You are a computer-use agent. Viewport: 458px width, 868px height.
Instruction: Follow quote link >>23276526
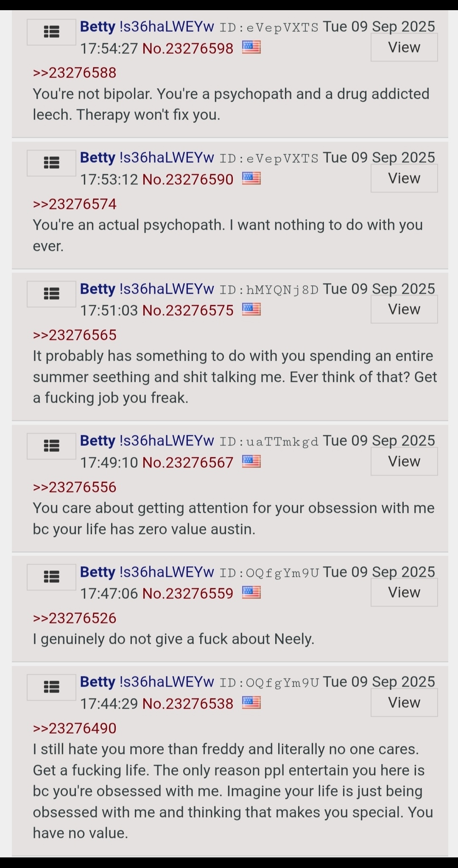75,618
